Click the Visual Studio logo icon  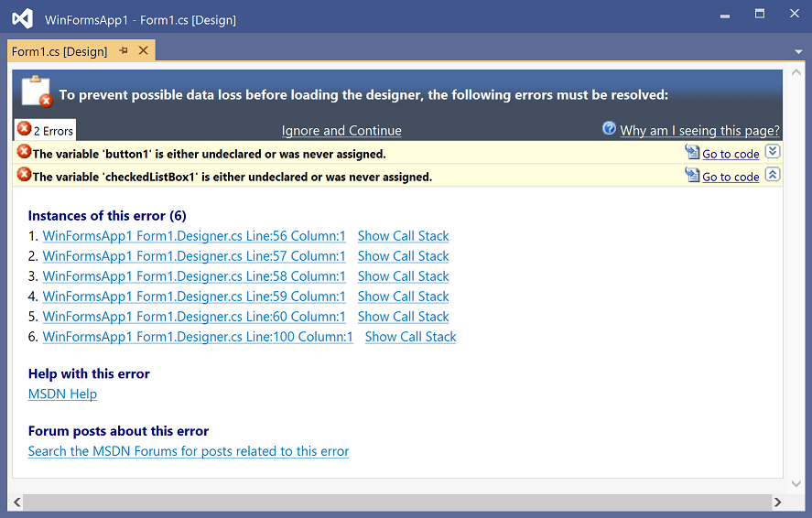(x=22, y=19)
